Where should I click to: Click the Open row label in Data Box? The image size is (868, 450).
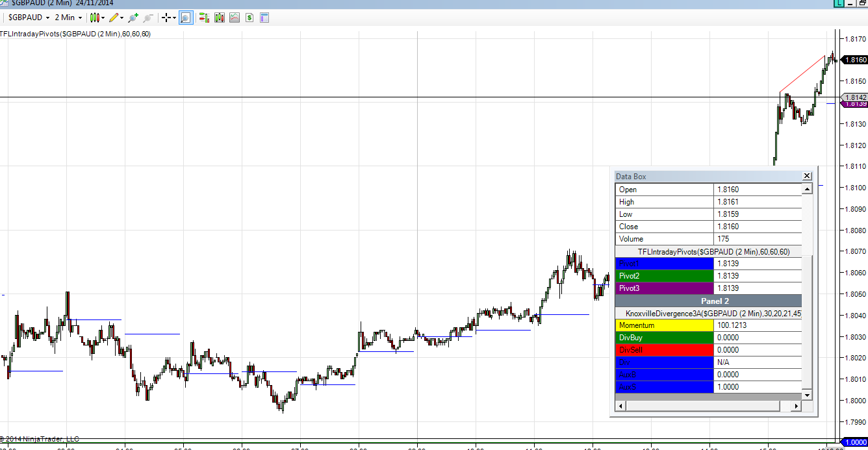(x=664, y=190)
